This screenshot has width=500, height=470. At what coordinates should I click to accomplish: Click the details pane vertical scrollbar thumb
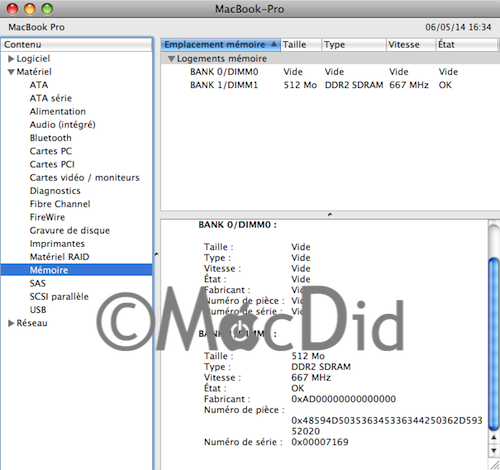click(494, 344)
